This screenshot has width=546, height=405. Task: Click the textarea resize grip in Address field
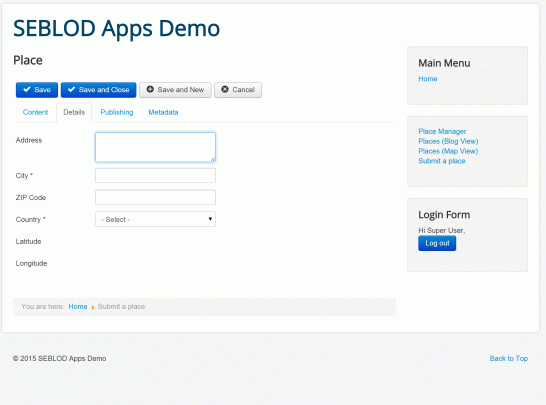pos(213,159)
